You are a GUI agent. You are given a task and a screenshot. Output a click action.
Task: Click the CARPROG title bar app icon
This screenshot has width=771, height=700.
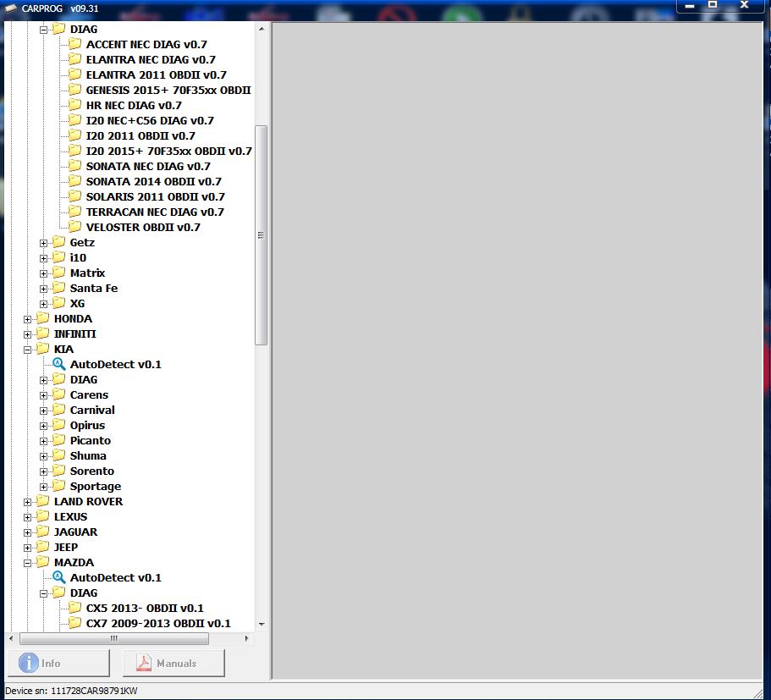coord(11,8)
